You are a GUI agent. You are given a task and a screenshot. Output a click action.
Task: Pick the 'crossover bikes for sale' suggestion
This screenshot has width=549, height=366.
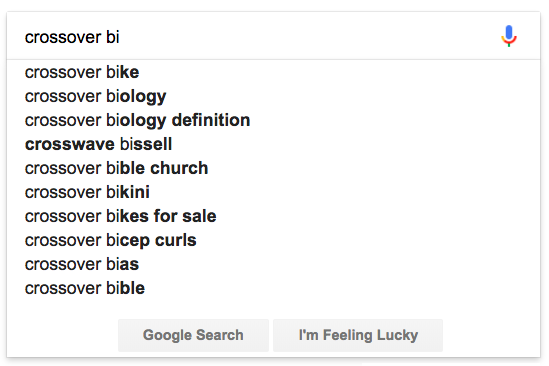coord(273,216)
